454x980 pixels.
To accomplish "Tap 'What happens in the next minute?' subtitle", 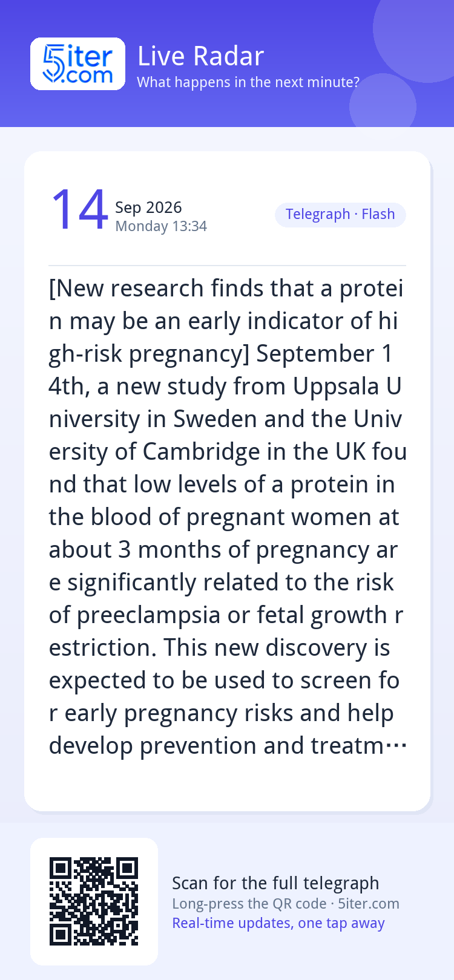I will [x=248, y=82].
